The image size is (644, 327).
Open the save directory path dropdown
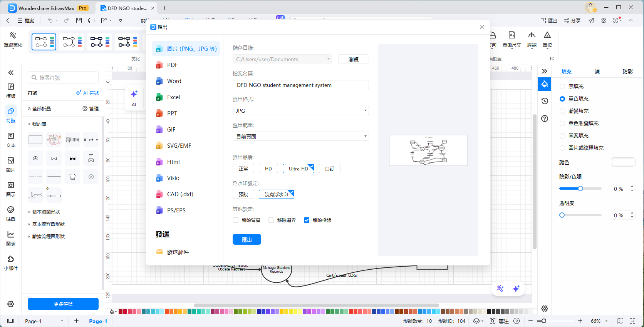coord(282,59)
